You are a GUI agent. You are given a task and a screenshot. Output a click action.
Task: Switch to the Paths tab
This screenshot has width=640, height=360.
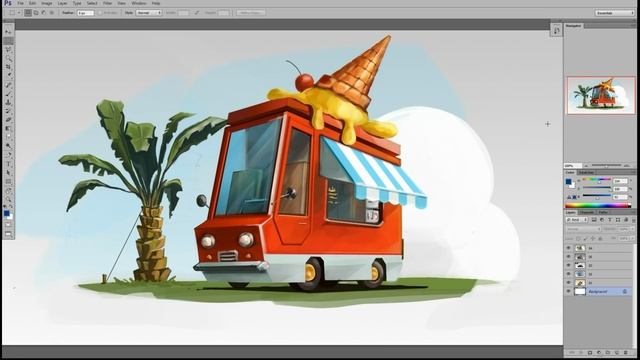[x=603, y=212]
